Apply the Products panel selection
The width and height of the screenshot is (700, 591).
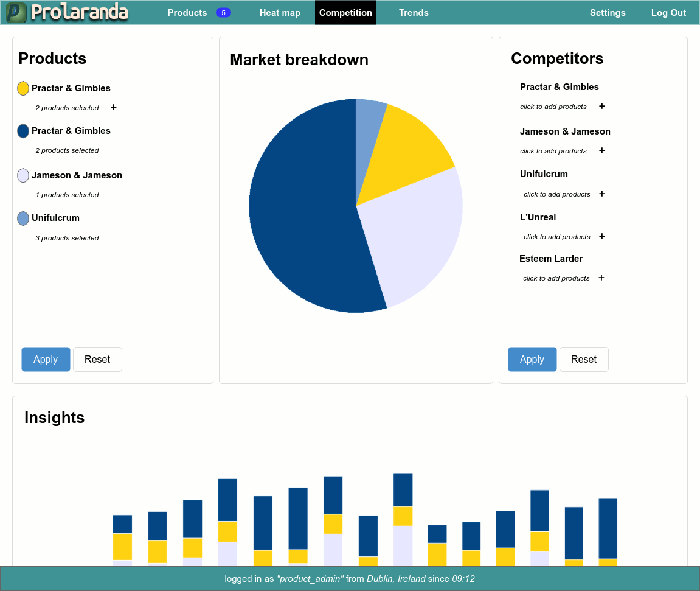click(x=46, y=359)
